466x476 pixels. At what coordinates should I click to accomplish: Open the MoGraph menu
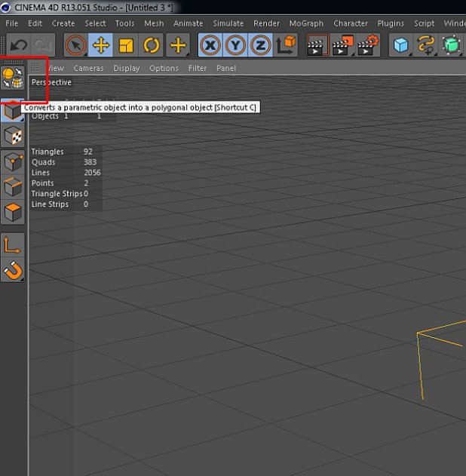click(x=306, y=23)
